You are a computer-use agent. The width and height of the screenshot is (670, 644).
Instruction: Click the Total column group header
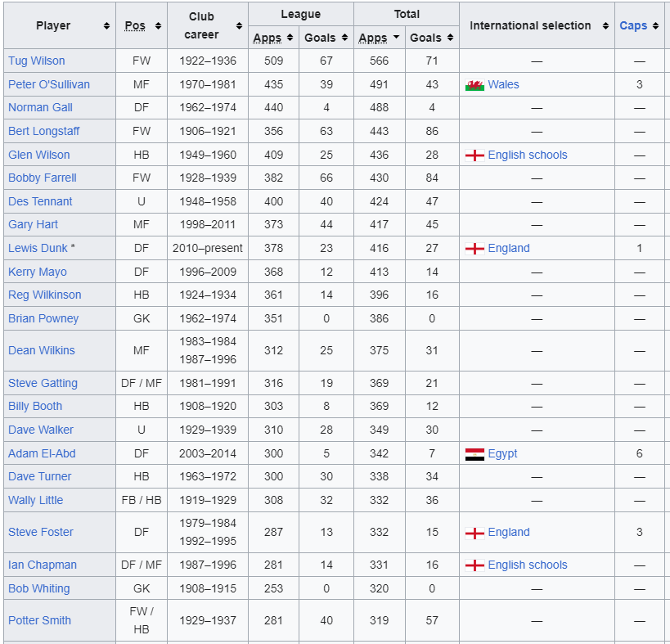tap(407, 14)
